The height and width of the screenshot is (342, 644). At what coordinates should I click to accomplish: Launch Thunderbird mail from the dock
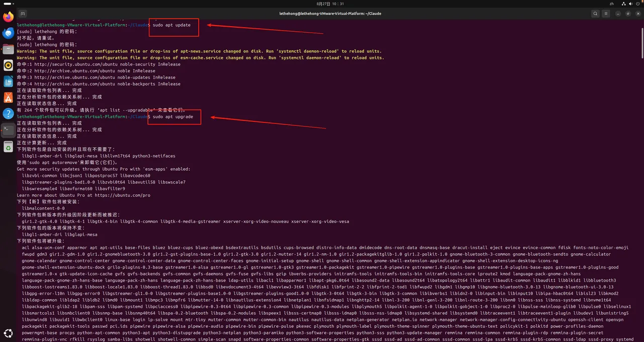click(8, 33)
